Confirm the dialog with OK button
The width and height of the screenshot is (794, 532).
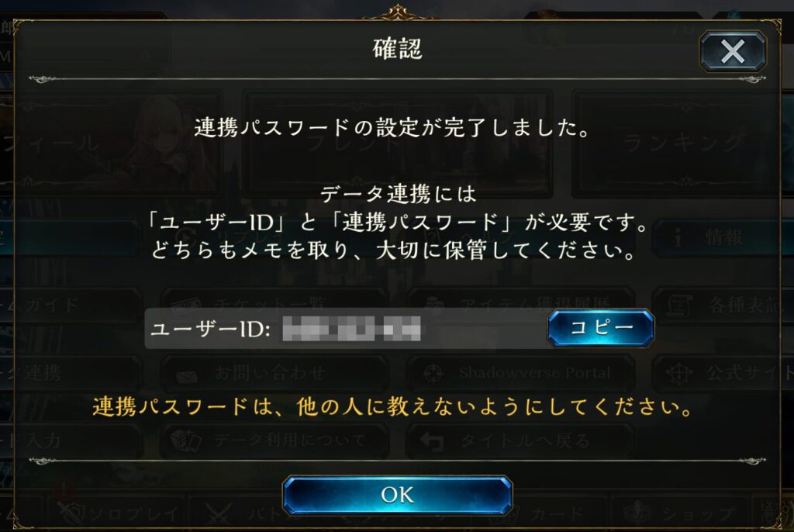[x=398, y=495]
